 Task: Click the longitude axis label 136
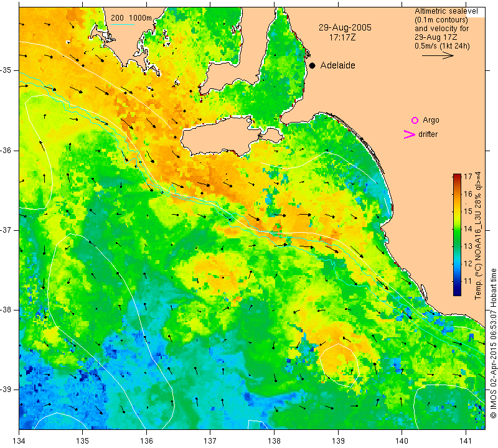[146, 441]
